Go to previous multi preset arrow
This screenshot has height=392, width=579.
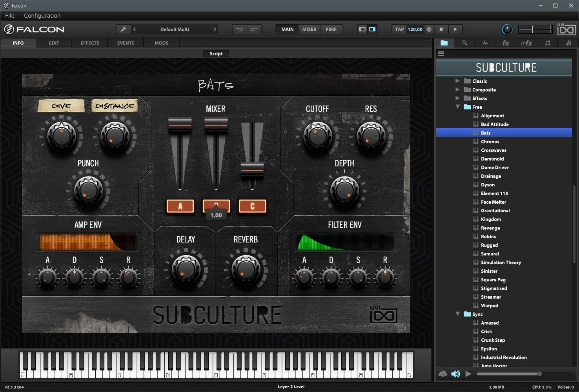(135, 29)
